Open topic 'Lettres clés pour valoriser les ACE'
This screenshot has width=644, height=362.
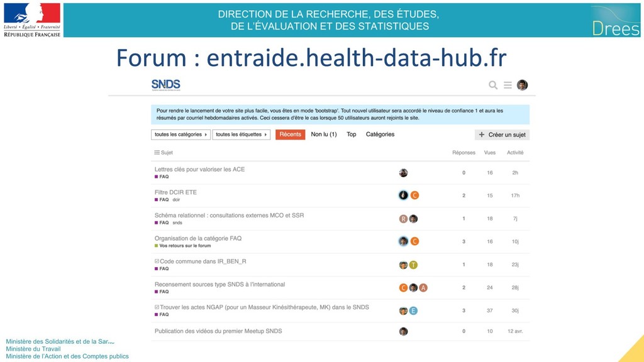point(199,169)
